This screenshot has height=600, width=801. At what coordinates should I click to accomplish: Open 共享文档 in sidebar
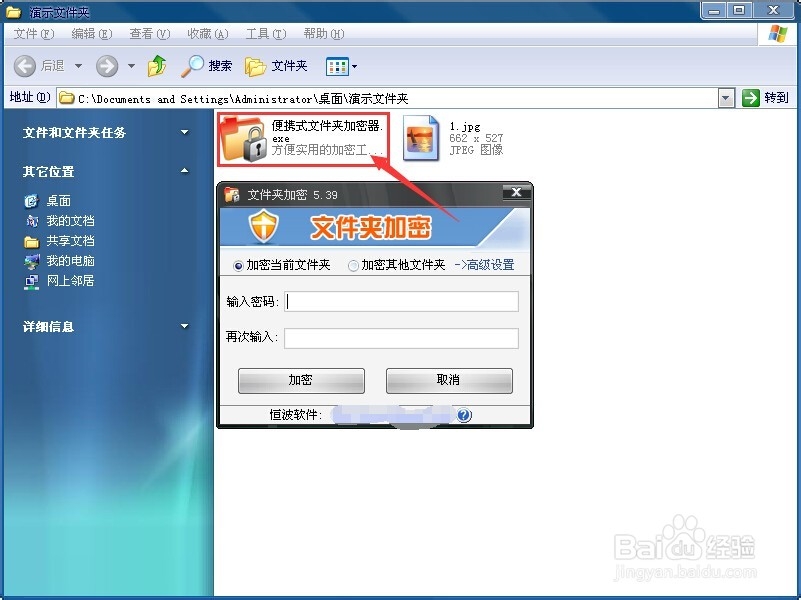point(70,241)
